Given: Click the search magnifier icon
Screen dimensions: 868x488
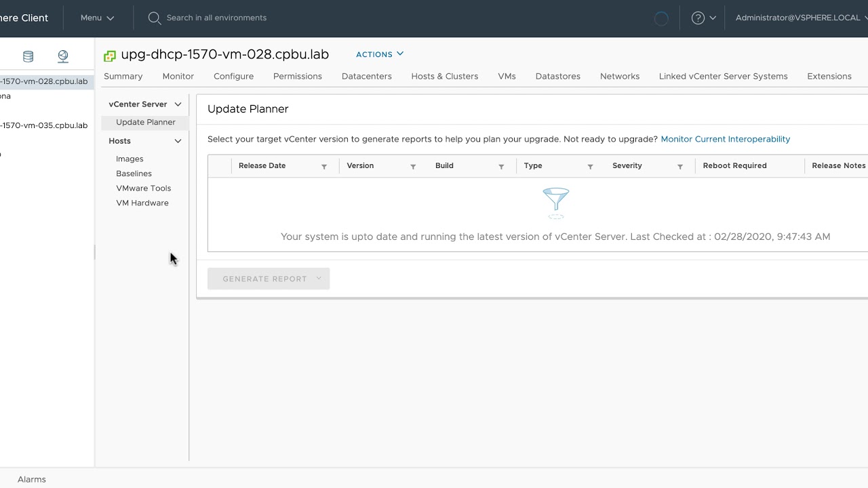Looking at the screenshot, I should [x=154, y=18].
